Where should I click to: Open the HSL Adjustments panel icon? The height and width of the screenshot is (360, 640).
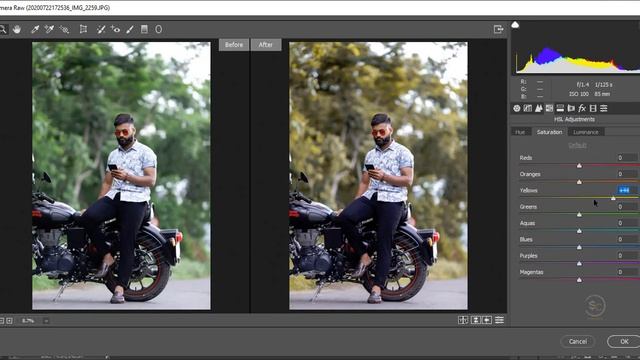coord(549,108)
